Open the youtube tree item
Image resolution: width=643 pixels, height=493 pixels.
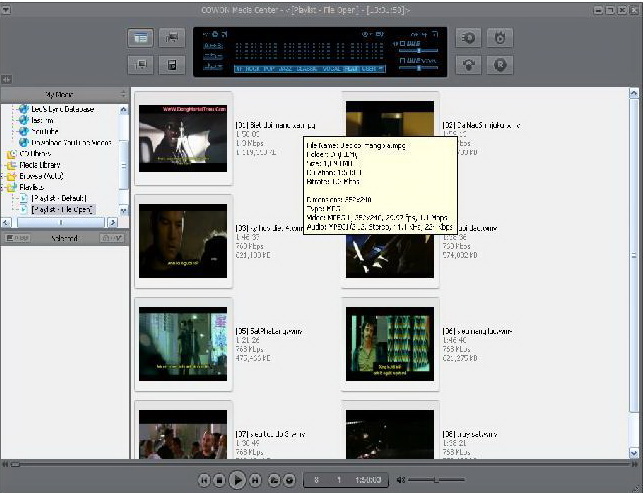(44, 131)
